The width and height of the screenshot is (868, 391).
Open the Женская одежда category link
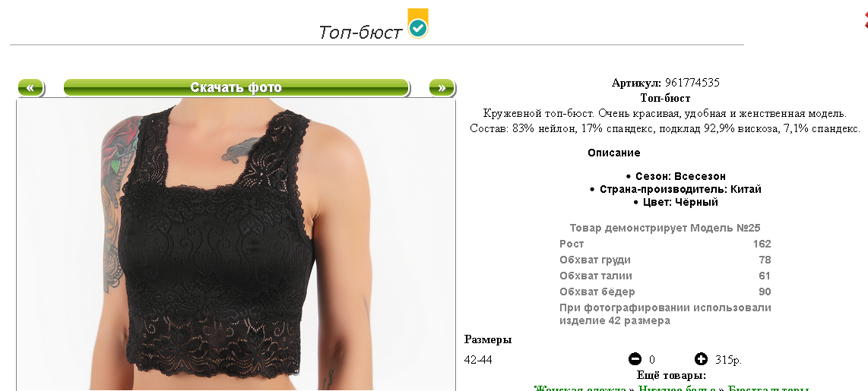click(581, 388)
